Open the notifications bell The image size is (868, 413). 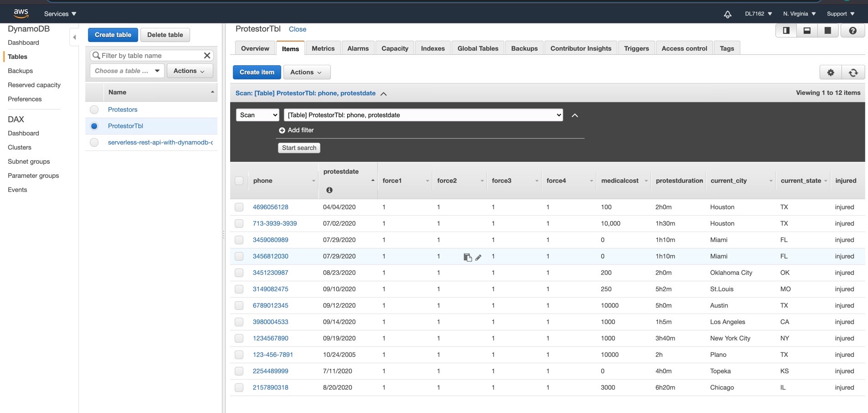coord(728,14)
